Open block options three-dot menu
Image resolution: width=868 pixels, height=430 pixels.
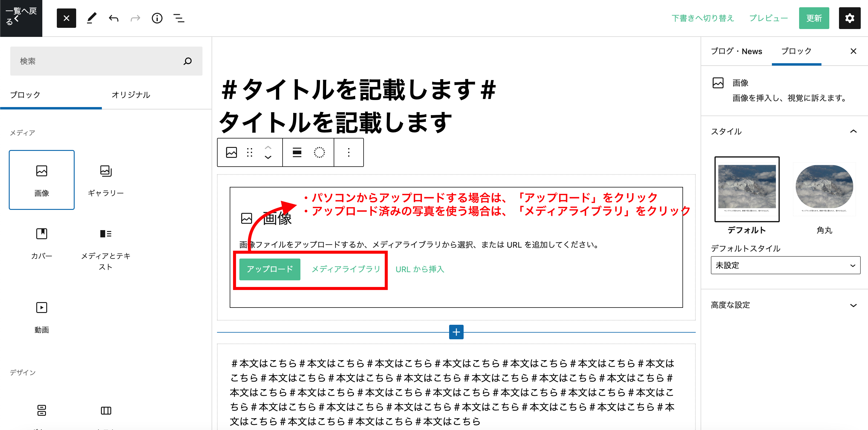[x=349, y=152]
